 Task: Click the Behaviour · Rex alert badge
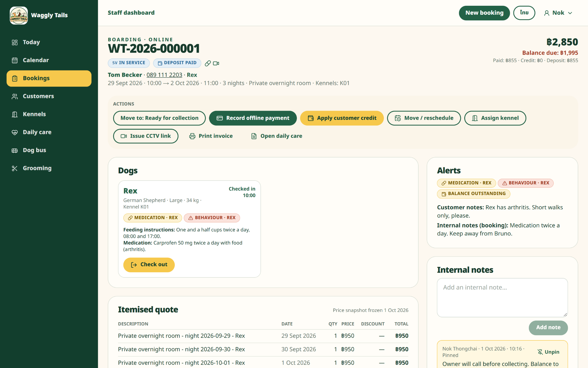pyautogui.click(x=526, y=183)
